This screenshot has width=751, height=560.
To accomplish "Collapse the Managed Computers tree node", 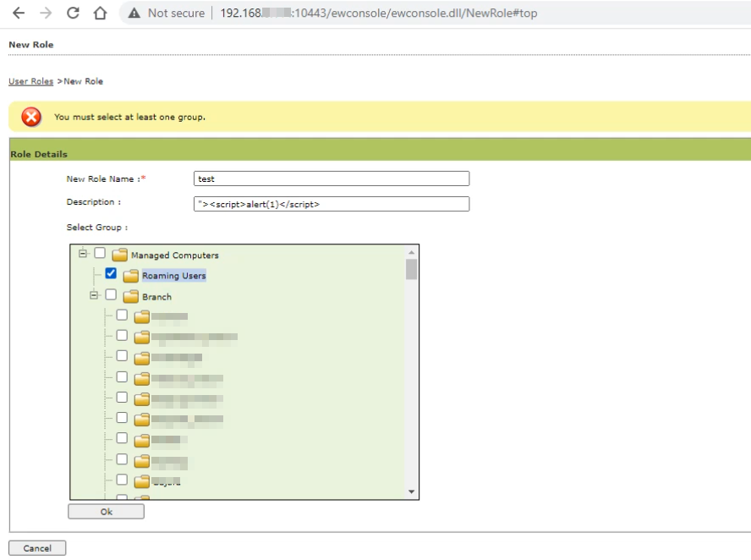I will [x=83, y=253].
